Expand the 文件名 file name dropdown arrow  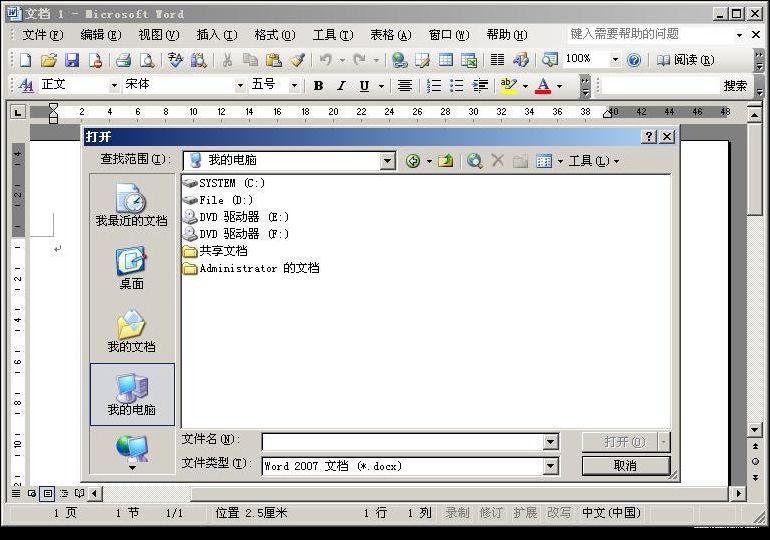[550, 442]
